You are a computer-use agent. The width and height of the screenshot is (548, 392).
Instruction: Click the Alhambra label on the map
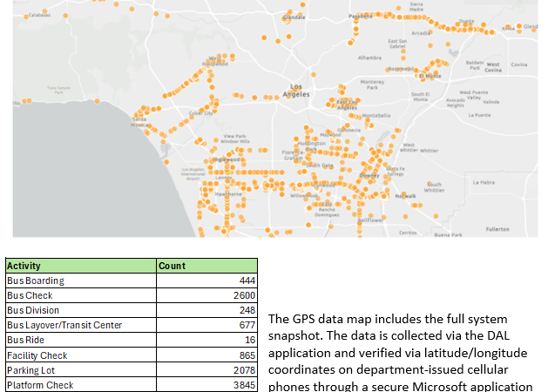[358, 57]
